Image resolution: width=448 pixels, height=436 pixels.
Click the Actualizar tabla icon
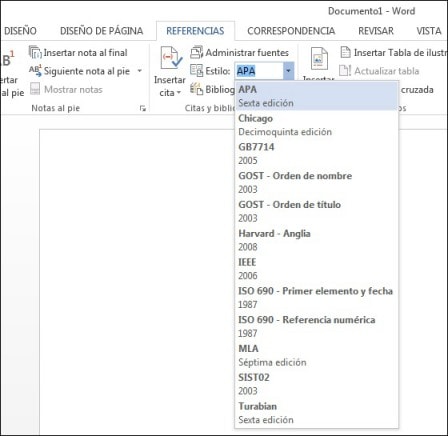click(x=345, y=71)
